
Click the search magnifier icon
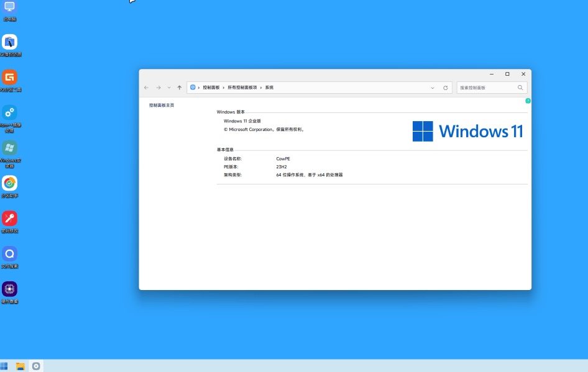tap(520, 88)
